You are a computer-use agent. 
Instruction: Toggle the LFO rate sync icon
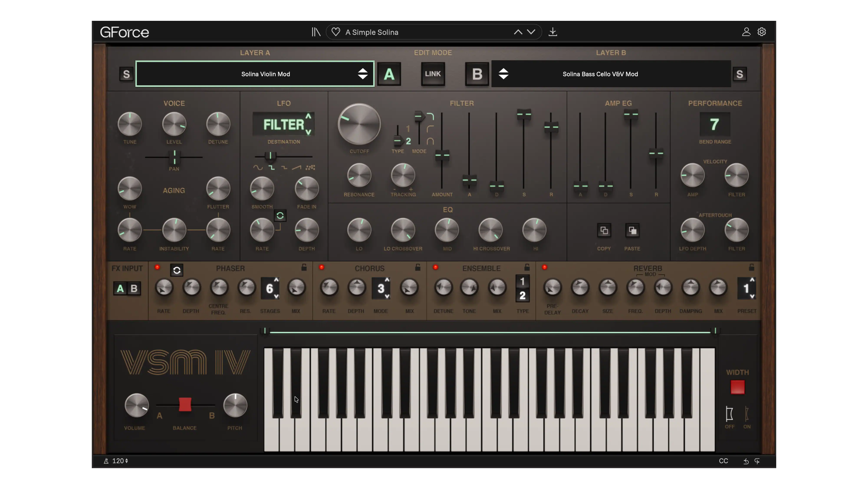click(280, 216)
